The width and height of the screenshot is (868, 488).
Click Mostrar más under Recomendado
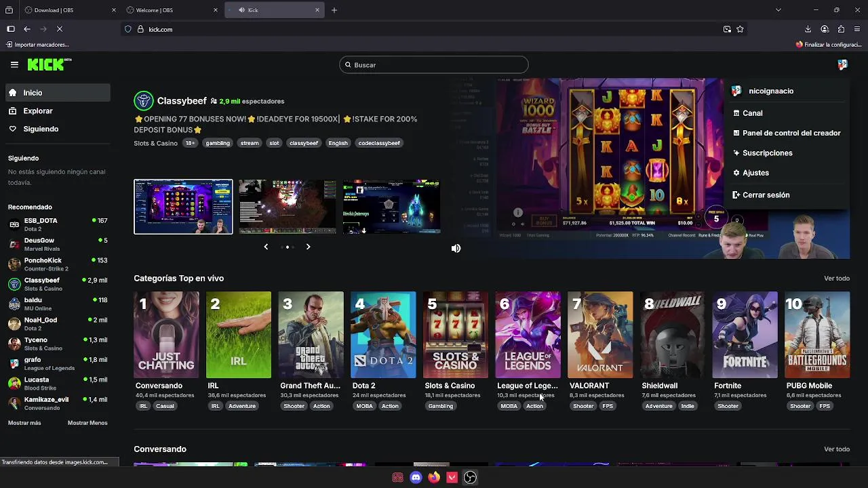pos(24,423)
